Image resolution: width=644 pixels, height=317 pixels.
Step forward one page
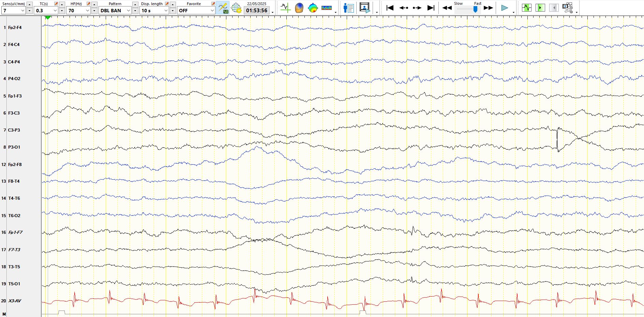tap(417, 8)
